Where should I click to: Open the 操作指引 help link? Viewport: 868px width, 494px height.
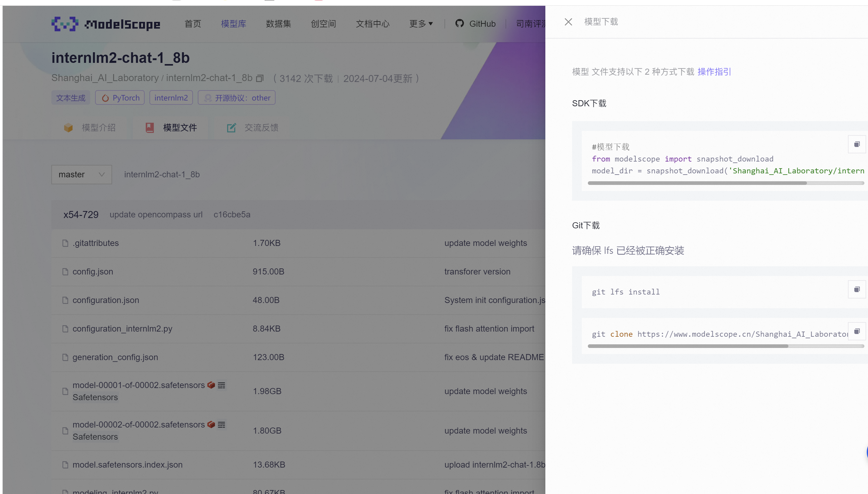(714, 72)
